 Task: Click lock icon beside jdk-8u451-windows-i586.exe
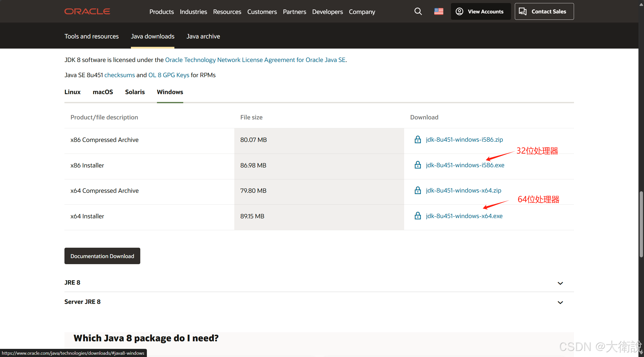[x=418, y=165]
